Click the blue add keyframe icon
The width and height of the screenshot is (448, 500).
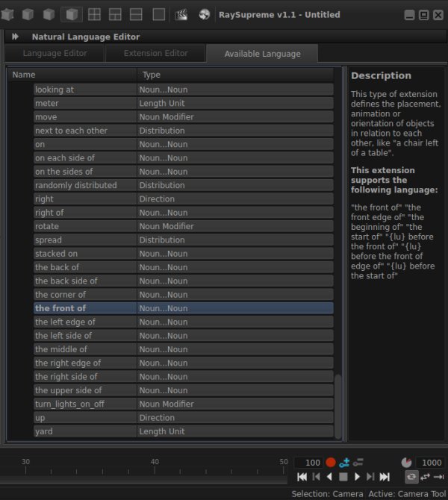[x=345, y=463]
